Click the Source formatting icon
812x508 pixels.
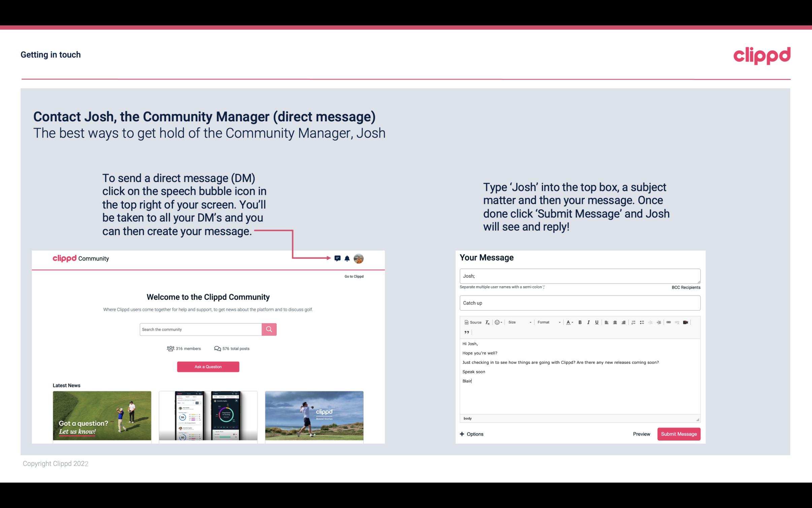(x=472, y=322)
